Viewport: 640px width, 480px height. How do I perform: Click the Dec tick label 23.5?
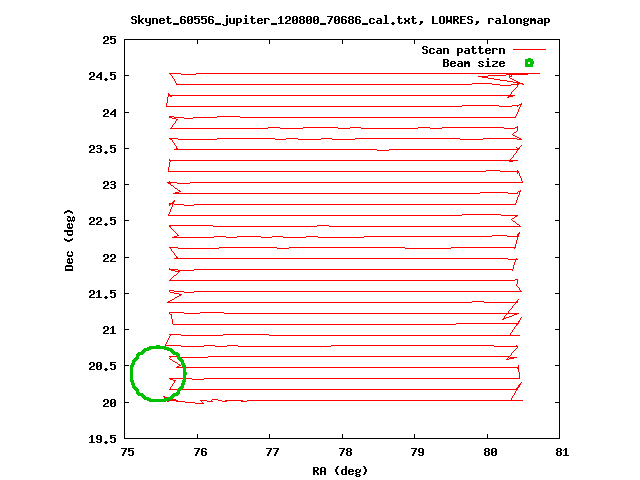coord(102,149)
